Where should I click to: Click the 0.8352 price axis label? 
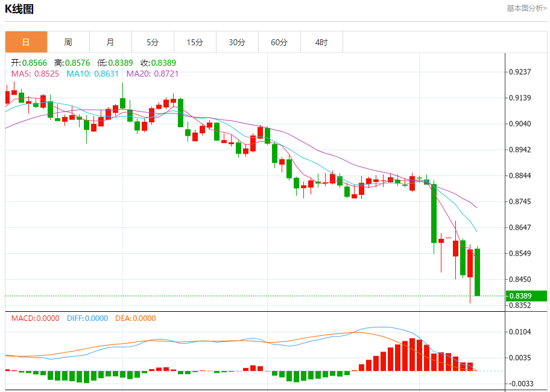520,305
